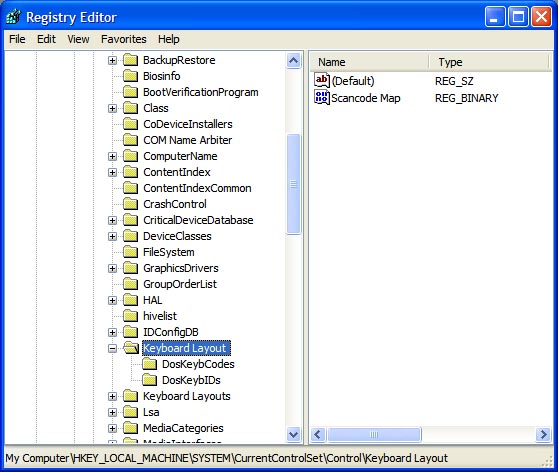Click the Registry Editor title bar icon
The width and height of the screenshot is (558, 472).
pyautogui.click(x=14, y=17)
